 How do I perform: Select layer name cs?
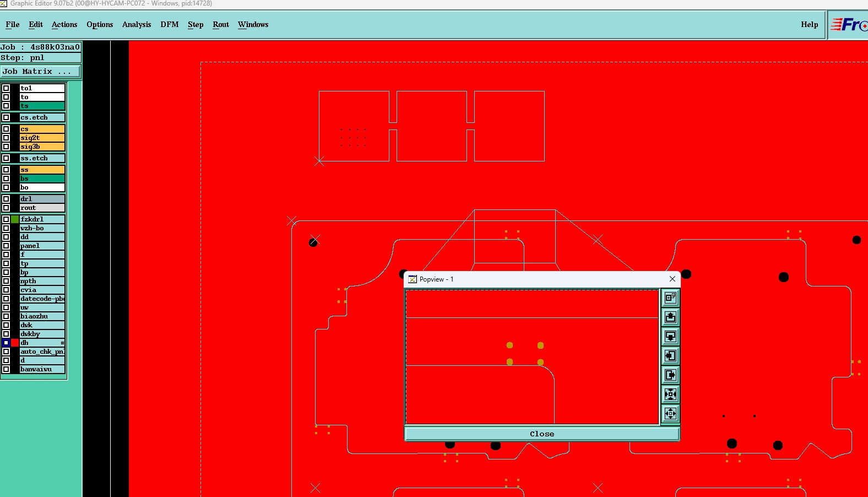pos(42,129)
